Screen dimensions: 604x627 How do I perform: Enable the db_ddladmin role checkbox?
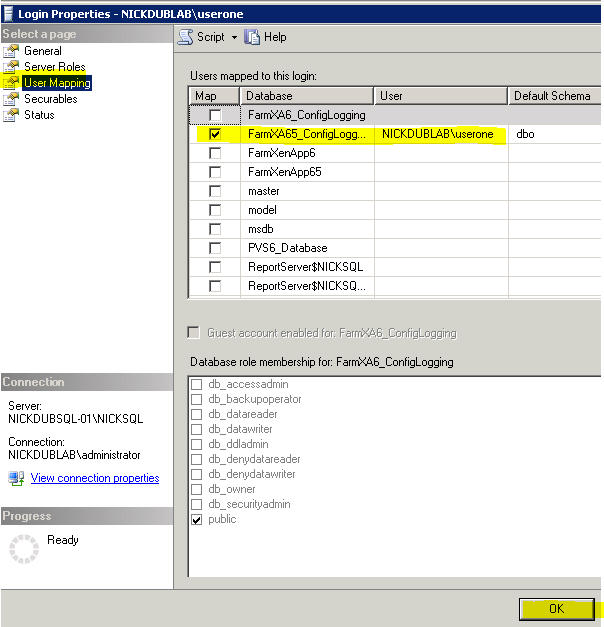[x=196, y=444]
